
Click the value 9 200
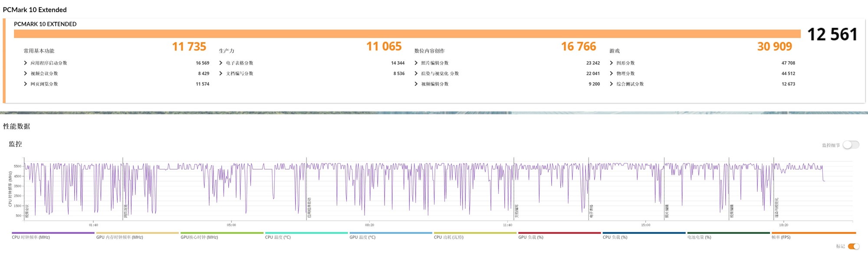tap(594, 84)
